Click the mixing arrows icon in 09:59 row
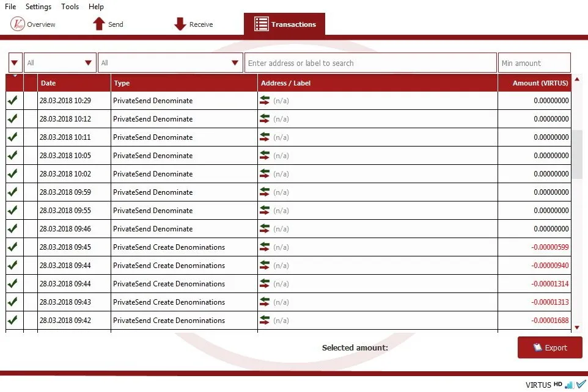The height and width of the screenshot is (392, 588). [265, 192]
